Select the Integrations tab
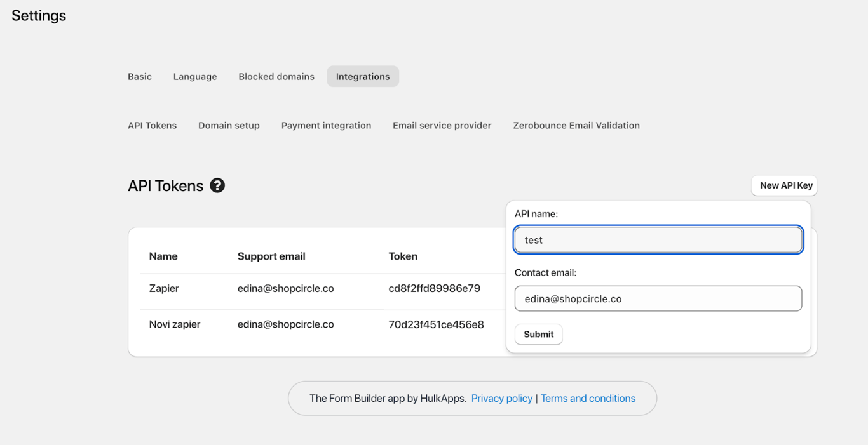The image size is (868, 445). point(363,76)
